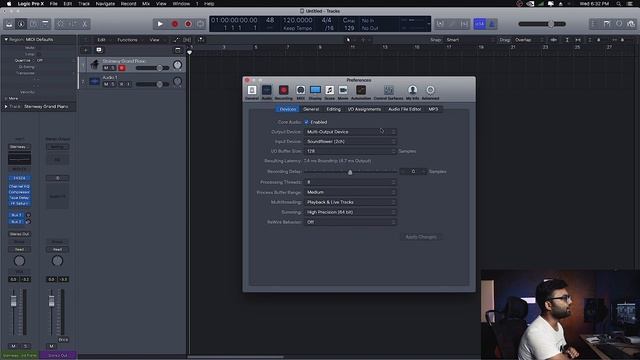Open the Processing Threads dropdown
640x360 pixels.
[x=350, y=182]
